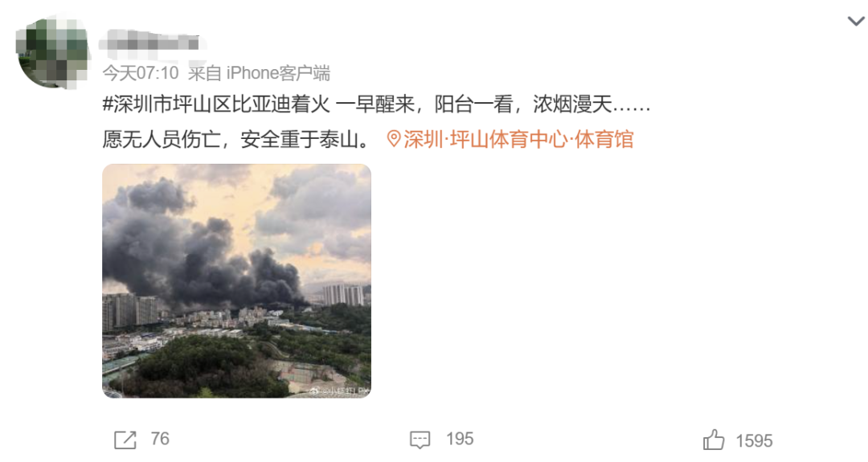The width and height of the screenshot is (868, 462).
Task: Like the post with thumbs-up icon
Action: (714, 440)
